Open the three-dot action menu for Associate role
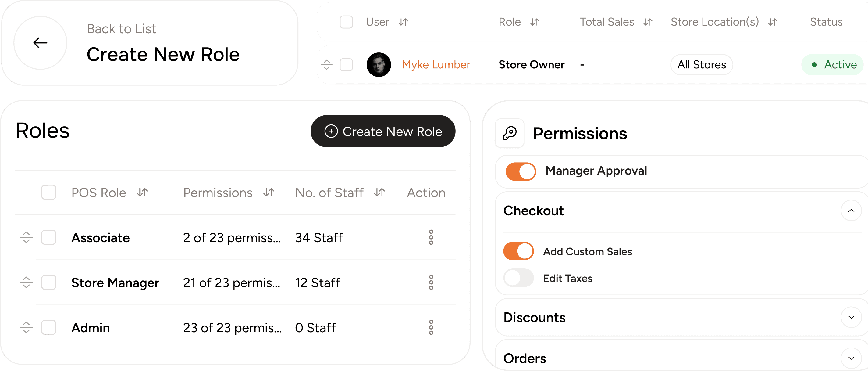The image size is (868, 371). tap(431, 237)
